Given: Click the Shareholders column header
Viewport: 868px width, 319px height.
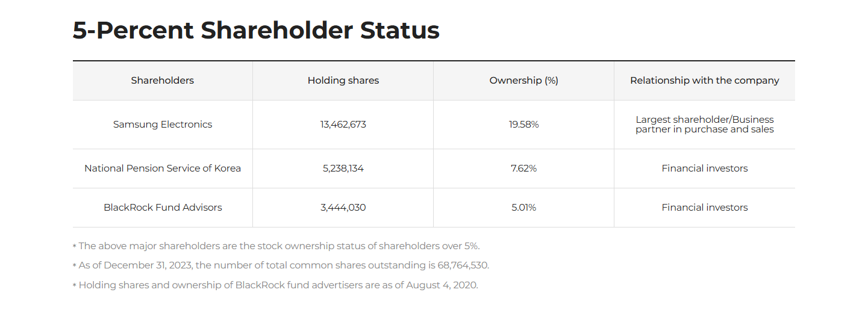Looking at the screenshot, I should [163, 81].
